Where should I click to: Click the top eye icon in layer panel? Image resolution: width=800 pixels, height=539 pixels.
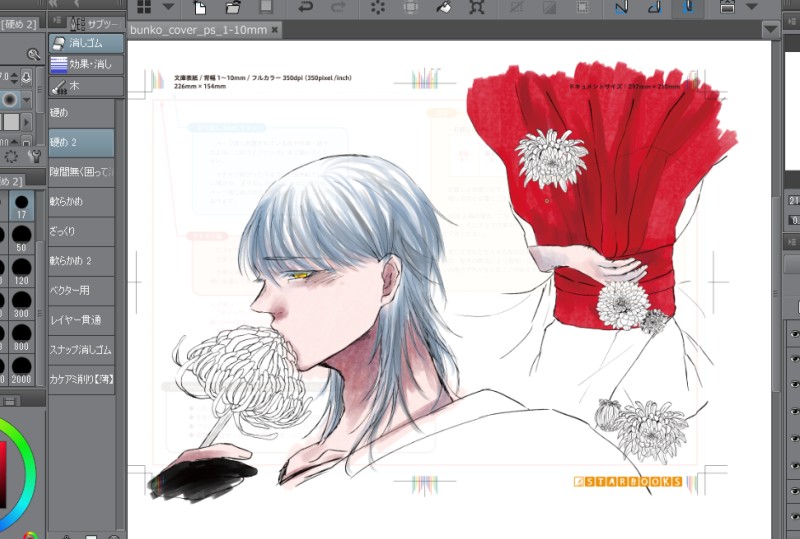coord(794,334)
